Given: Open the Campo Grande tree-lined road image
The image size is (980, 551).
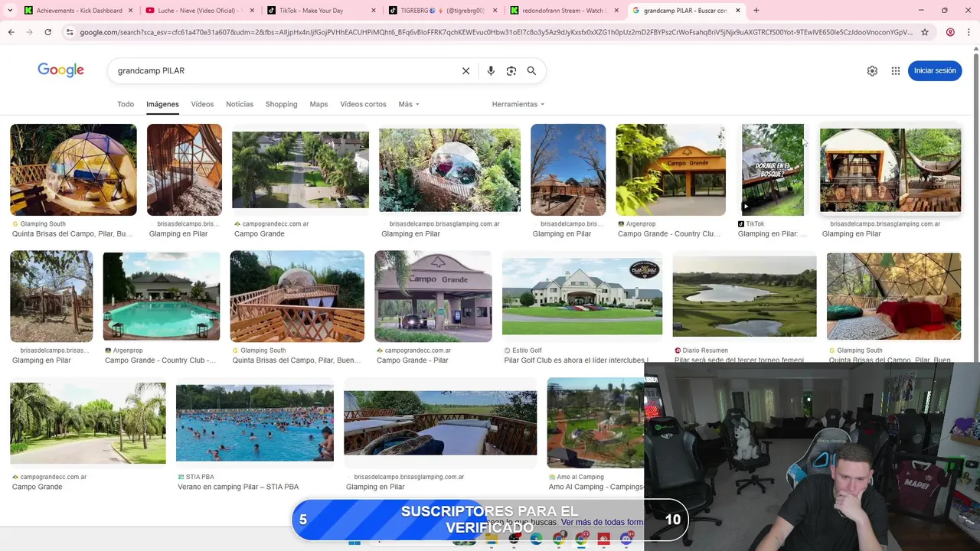Looking at the screenshot, I should [300, 170].
